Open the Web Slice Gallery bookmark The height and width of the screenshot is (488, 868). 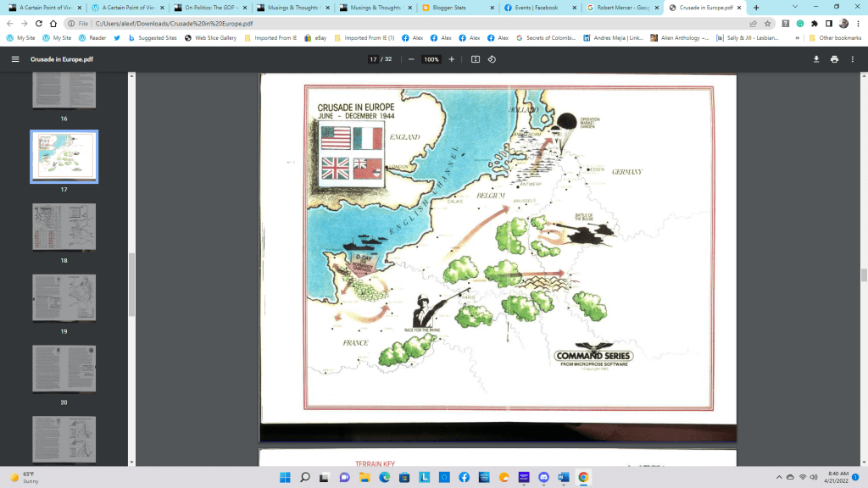pyautogui.click(x=210, y=38)
